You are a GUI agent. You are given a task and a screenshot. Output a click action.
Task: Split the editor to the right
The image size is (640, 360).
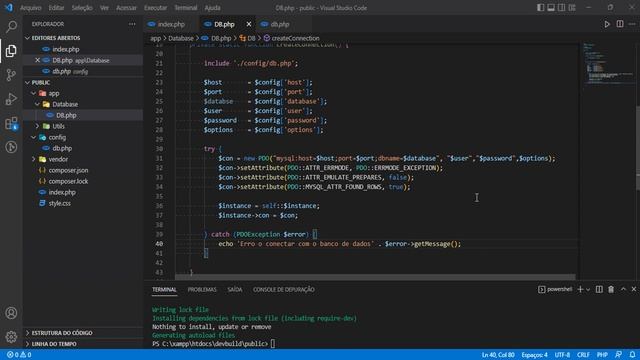tap(620, 24)
